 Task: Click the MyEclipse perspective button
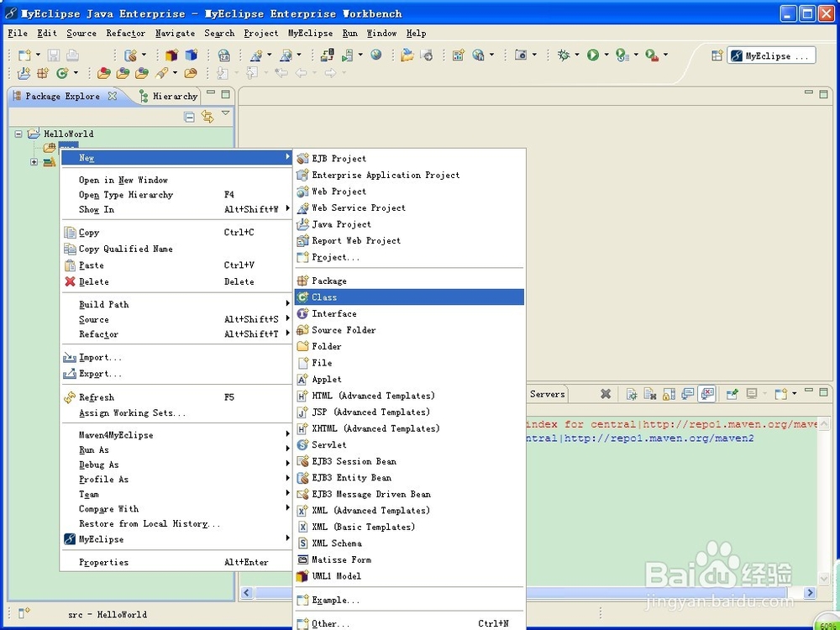[x=771, y=55]
